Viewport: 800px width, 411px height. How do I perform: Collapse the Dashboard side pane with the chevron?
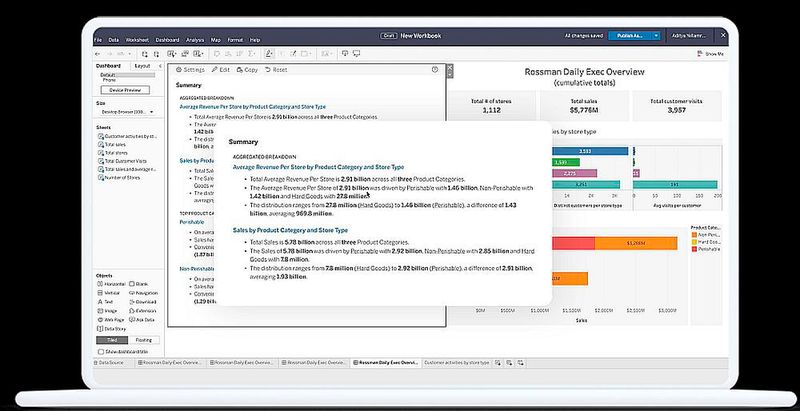point(160,66)
